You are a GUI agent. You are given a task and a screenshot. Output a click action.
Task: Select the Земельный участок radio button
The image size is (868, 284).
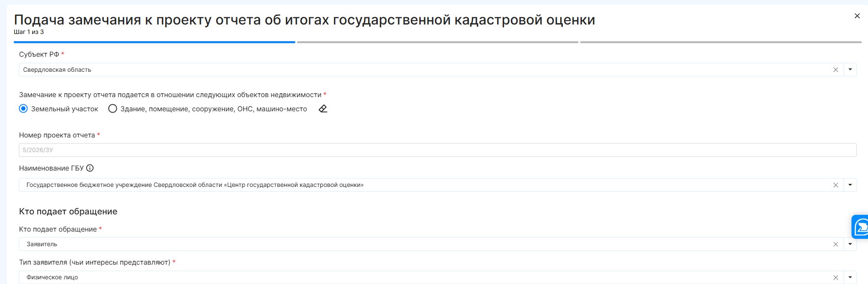pos(23,109)
